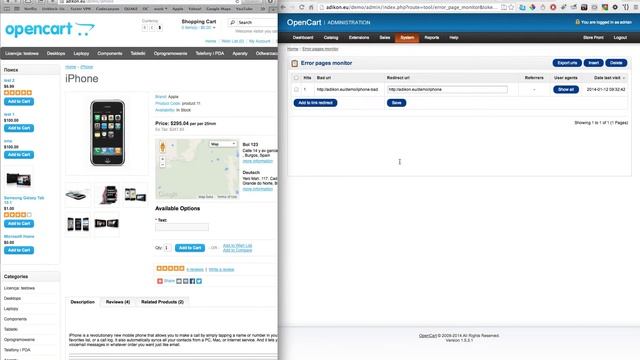Click the Qty input field
Viewport: 640px width, 360px height.
coord(167,248)
